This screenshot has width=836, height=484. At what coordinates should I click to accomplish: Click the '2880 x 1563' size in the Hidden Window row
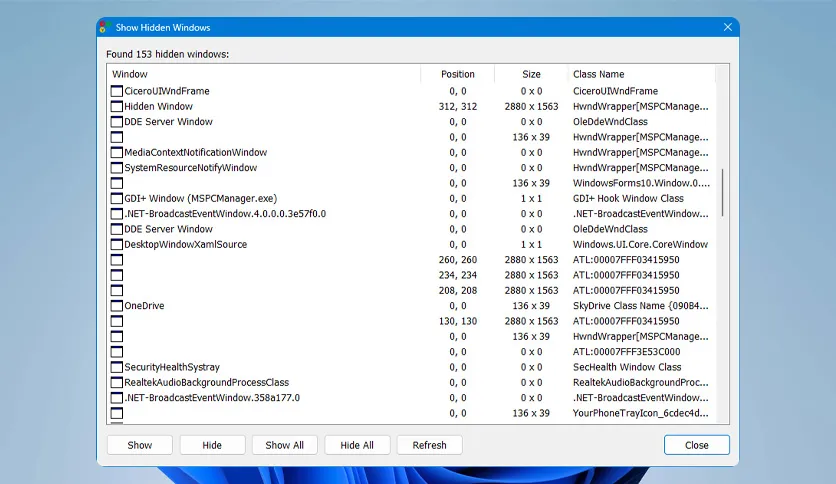click(x=532, y=107)
